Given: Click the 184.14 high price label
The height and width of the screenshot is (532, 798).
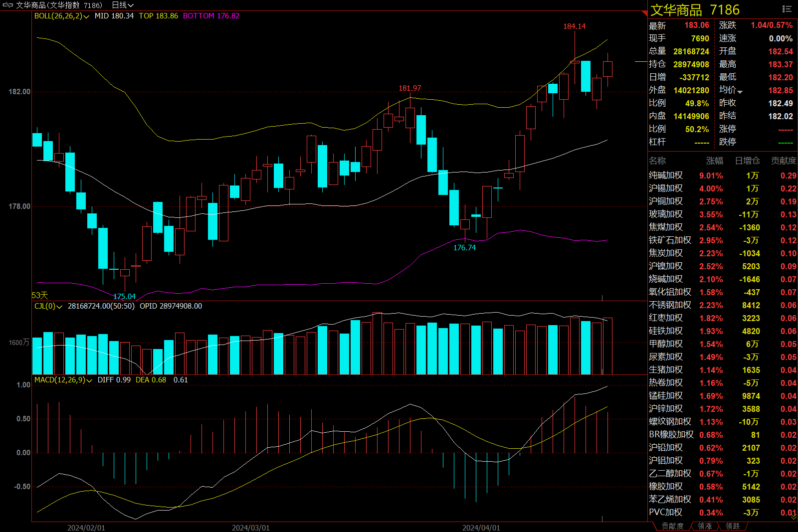Looking at the screenshot, I should [575, 26].
